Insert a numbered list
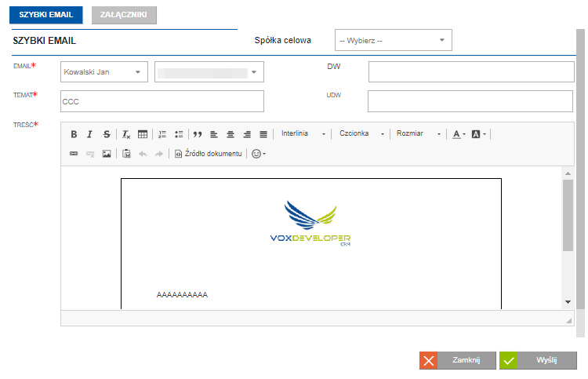Image resolution: width=588 pixels, height=379 pixels. click(162, 134)
